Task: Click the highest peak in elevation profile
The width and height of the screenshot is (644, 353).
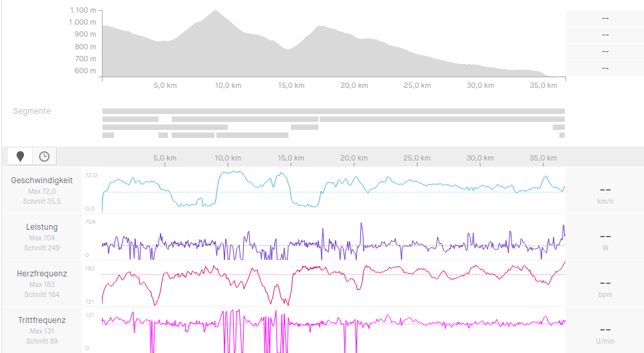Action: click(215, 12)
